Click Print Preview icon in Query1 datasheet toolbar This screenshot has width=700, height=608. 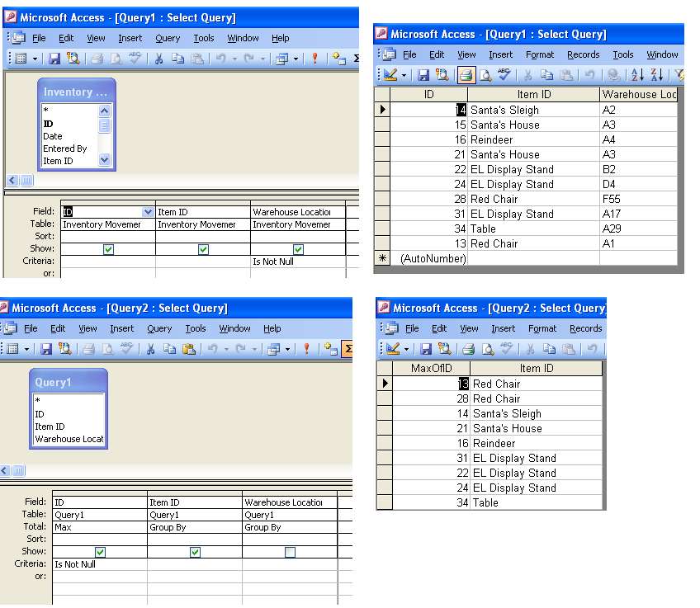coord(485,75)
